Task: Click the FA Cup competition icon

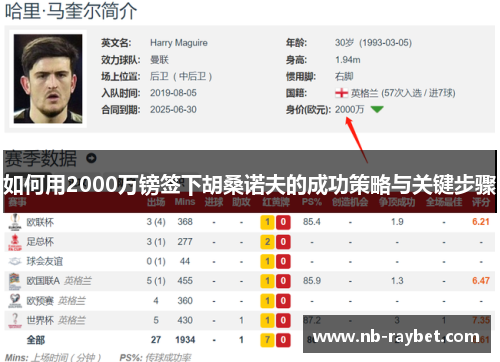Action: click(x=15, y=242)
